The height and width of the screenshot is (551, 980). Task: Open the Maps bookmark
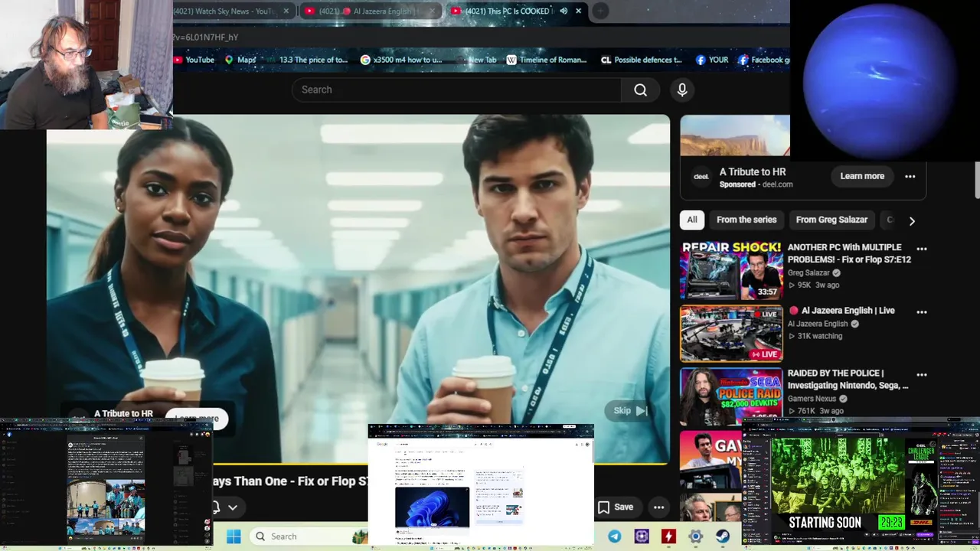[x=240, y=60]
